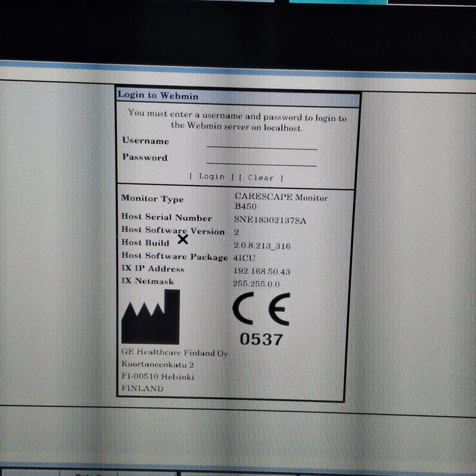476x476 pixels.
Task: Click the 'Host Software Package' label
Action: [175, 256]
